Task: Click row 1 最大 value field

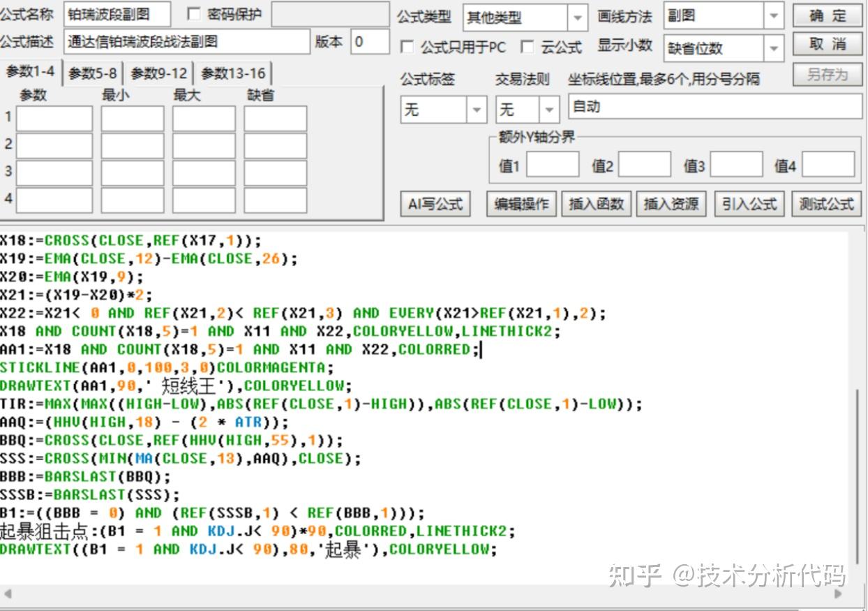Action: coord(204,119)
